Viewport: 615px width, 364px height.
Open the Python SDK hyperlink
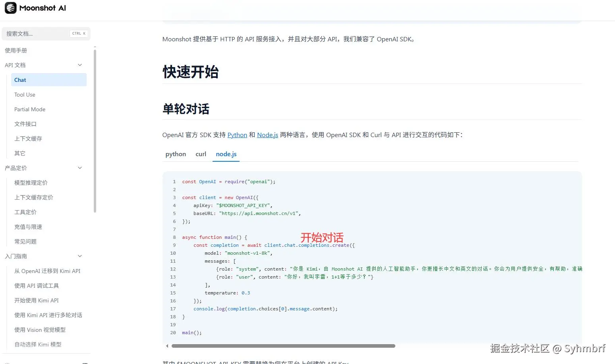(237, 135)
